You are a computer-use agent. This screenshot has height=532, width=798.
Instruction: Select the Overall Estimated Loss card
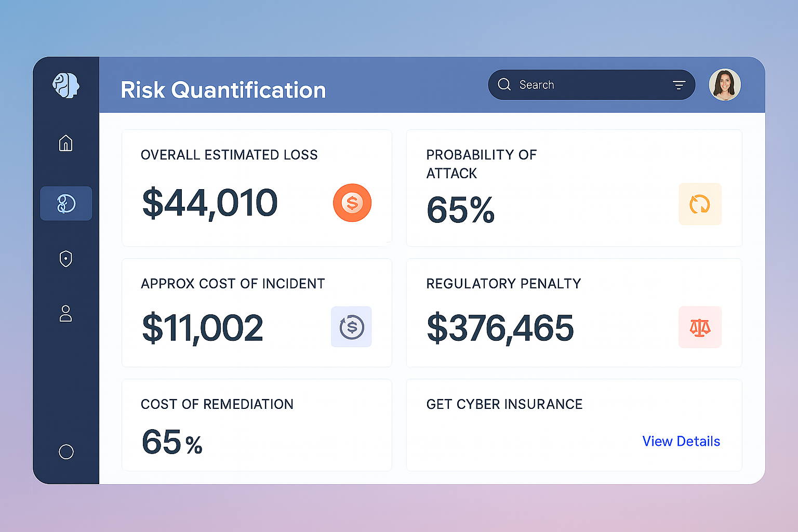click(257, 188)
